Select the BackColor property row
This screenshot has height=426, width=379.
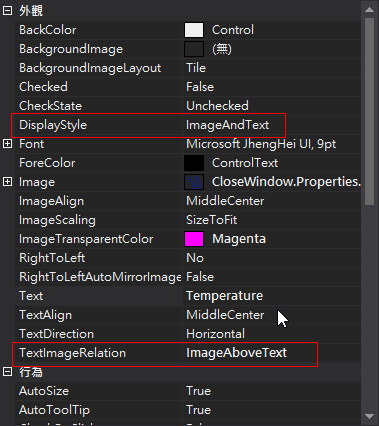[x=188, y=30]
